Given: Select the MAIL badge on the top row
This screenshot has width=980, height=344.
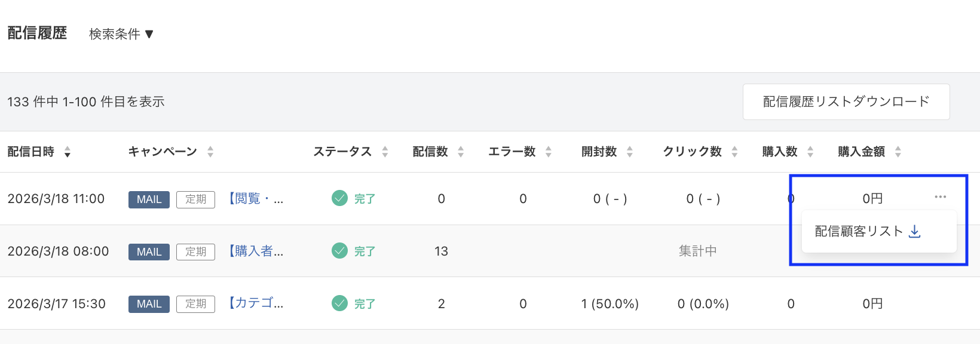Looking at the screenshot, I should [x=148, y=199].
